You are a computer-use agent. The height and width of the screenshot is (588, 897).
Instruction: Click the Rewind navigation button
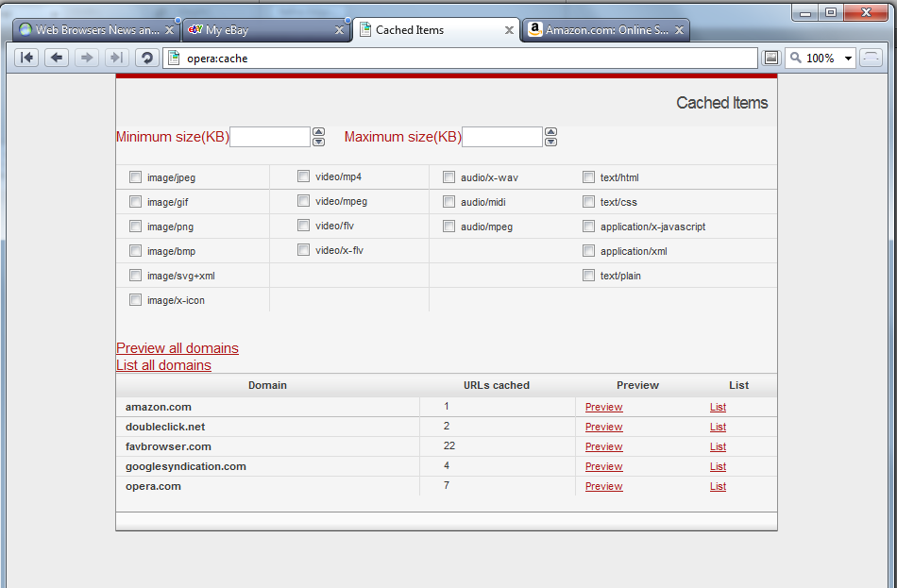pyautogui.click(x=26, y=59)
